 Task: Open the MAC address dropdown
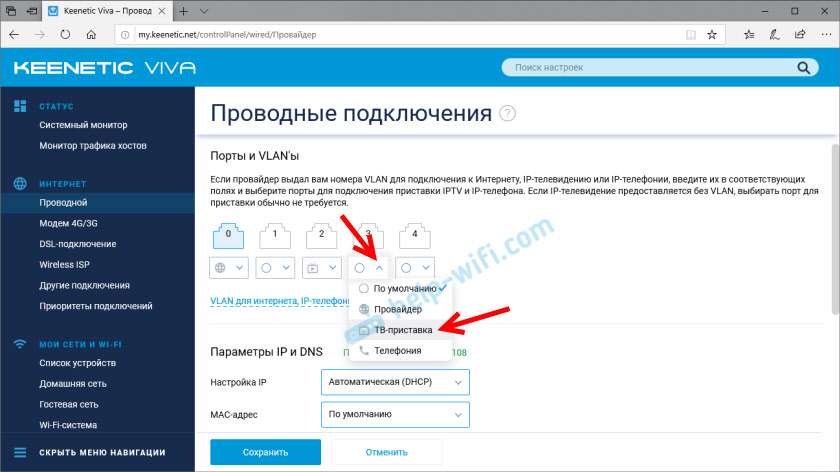pos(395,415)
